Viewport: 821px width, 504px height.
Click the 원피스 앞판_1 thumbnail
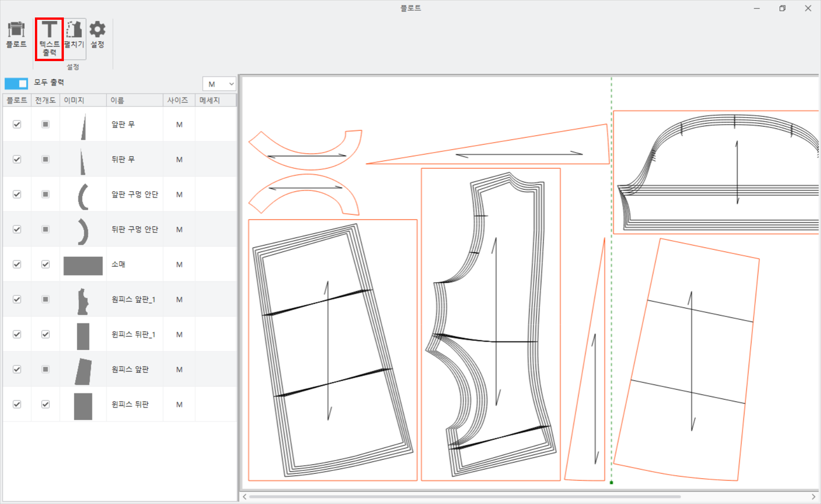click(x=83, y=301)
